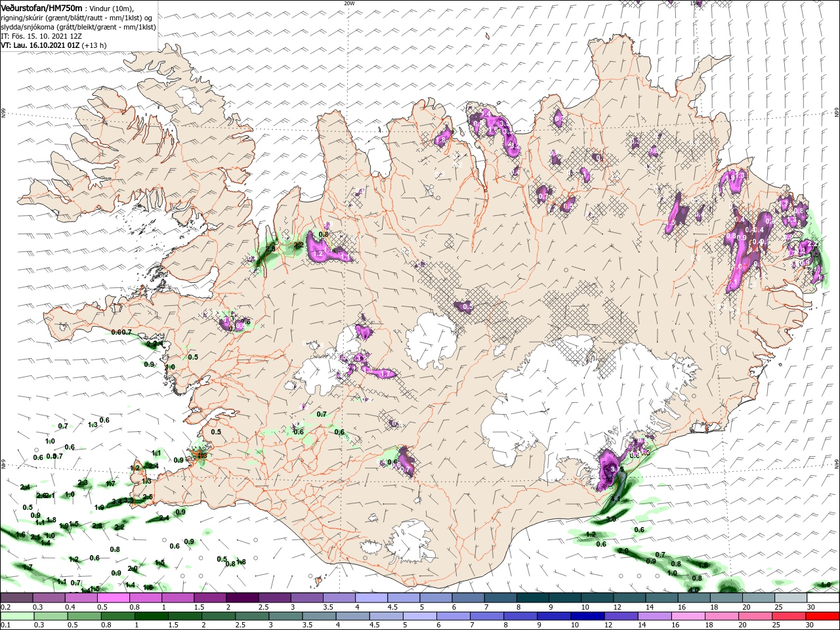Click the 'IT: Fös. 15. 10. 2021 12Z' line
840x630 pixels.
41,35
